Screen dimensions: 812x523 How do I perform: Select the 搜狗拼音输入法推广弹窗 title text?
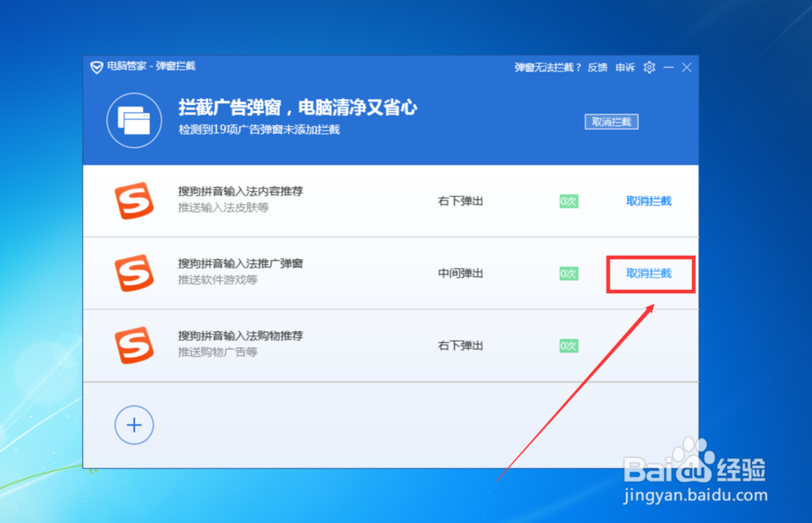tap(241, 264)
